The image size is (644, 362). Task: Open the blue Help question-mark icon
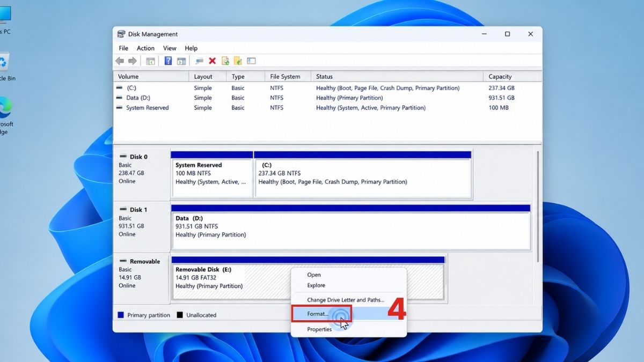coord(168,61)
